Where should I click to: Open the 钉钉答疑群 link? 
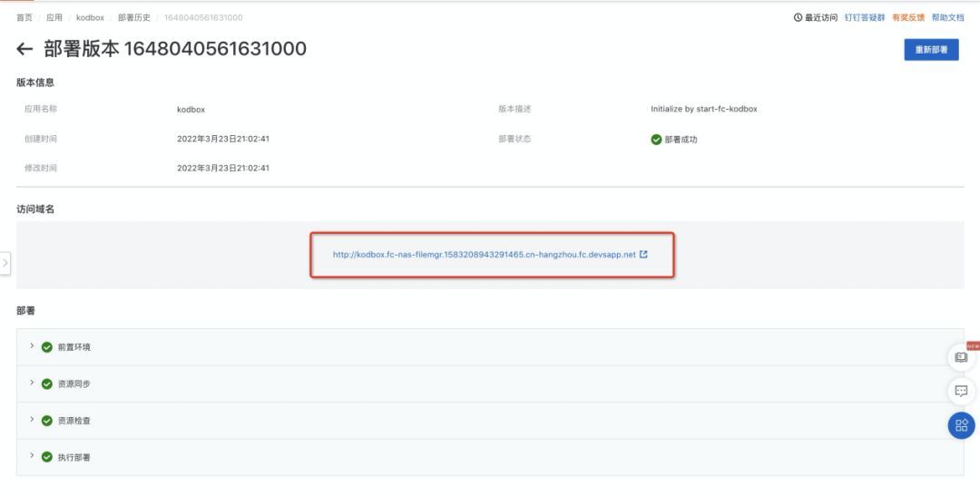coord(865,17)
